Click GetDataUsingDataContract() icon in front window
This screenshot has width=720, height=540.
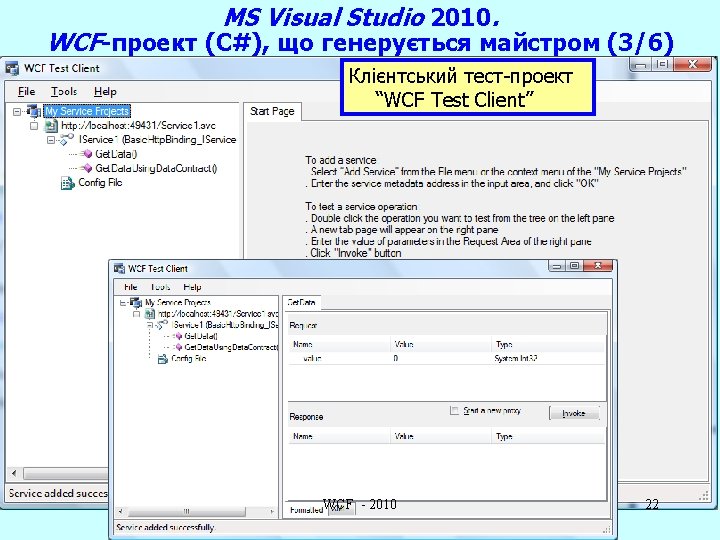[x=178, y=347]
